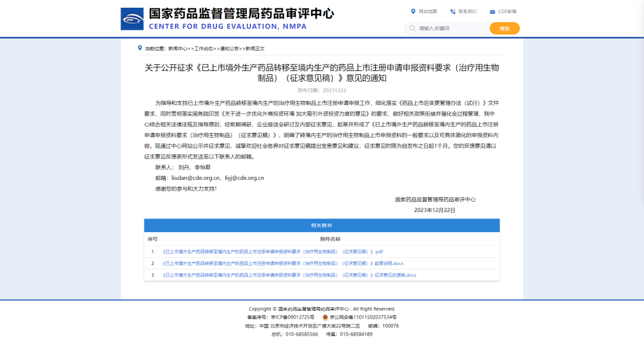This screenshot has height=343, width=644.
Task: Open the CDE邮箱 mailbox link
Action: 507,11
